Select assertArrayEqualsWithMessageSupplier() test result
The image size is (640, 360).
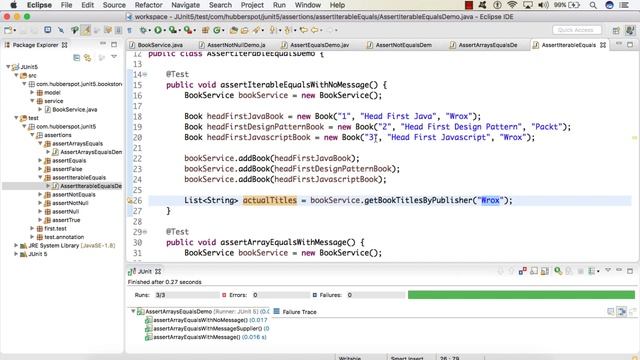[x=207, y=329]
